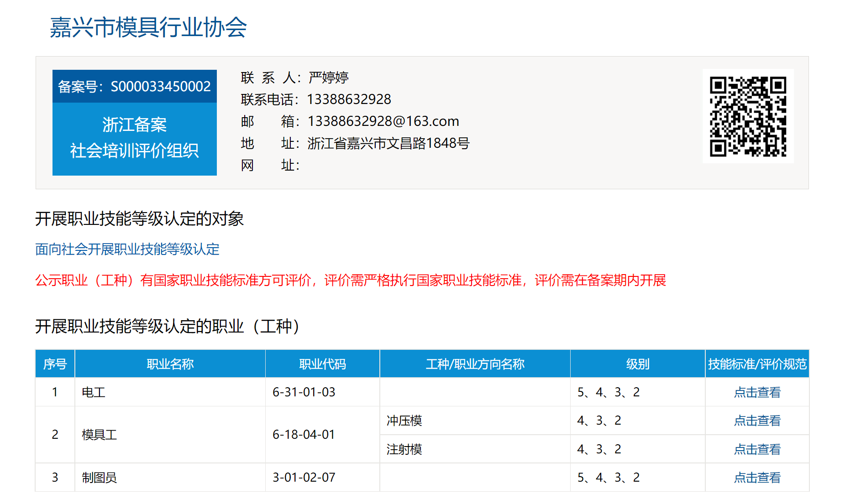Click the occupation code 3-01-02-07
The image size is (845, 504).
pos(304,478)
